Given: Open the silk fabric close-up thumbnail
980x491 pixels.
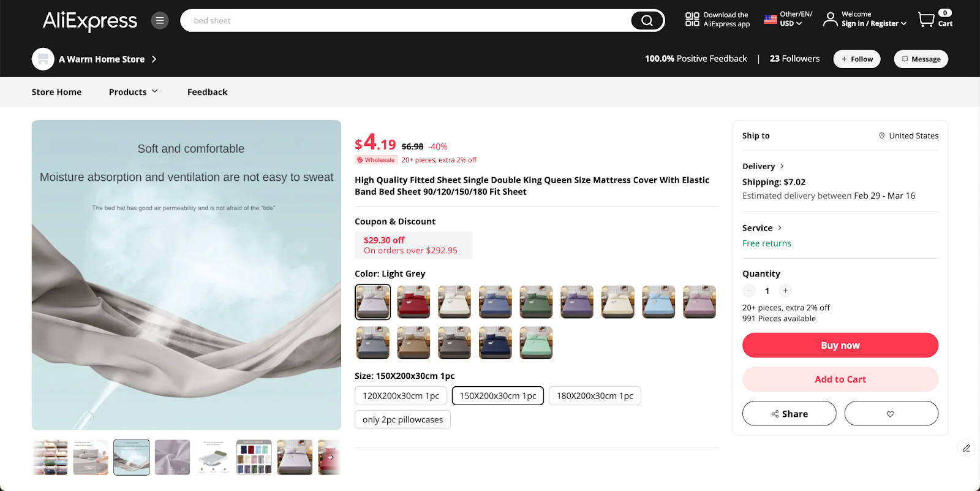Looking at the screenshot, I should click(172, 457).
